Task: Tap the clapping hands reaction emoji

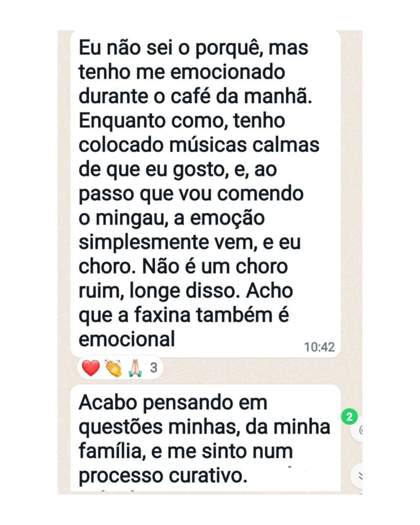Action: point(113,368)
